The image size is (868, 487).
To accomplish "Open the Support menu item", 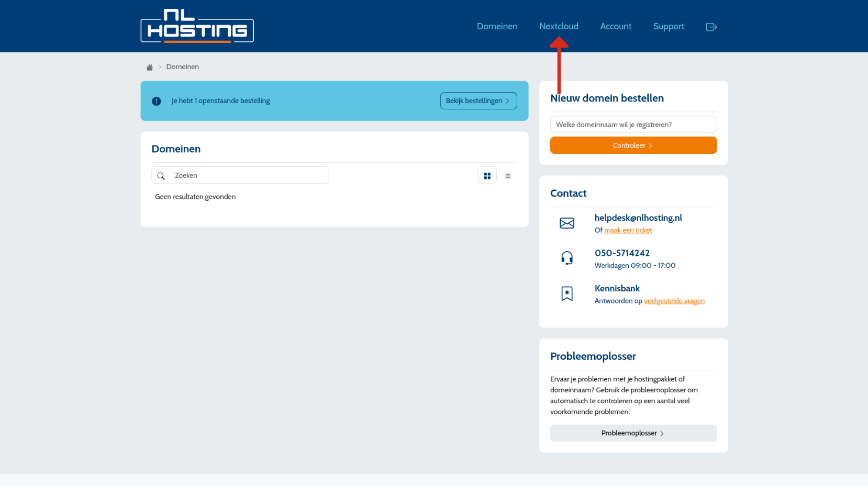I will pos(669,26).
